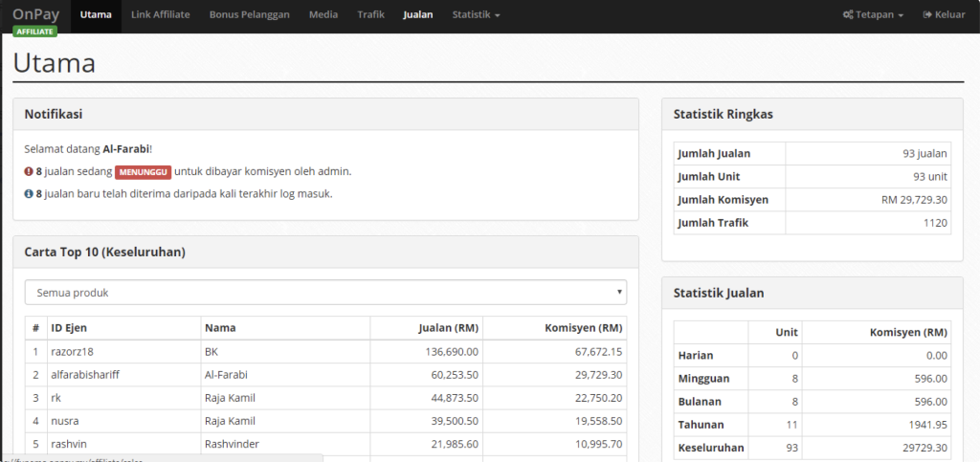Expand the Statistik dropdown menu
The width and height of the screenshot is (980, 462).
click(x=476, y=15)
